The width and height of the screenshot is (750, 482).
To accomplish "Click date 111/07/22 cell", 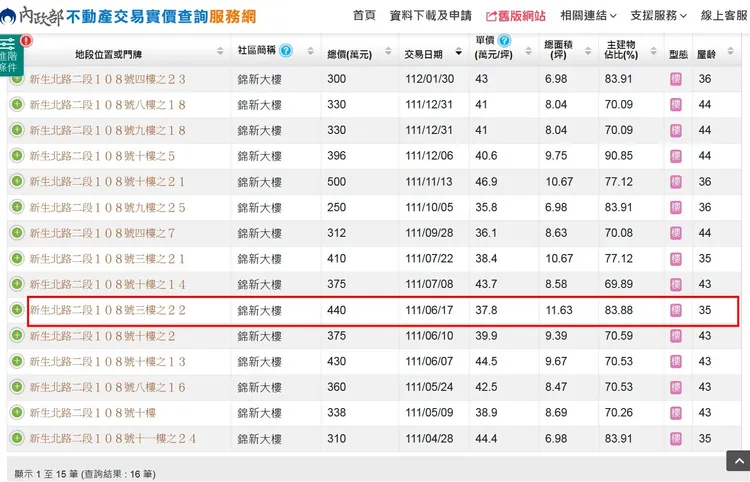I will tap(429, 259).
